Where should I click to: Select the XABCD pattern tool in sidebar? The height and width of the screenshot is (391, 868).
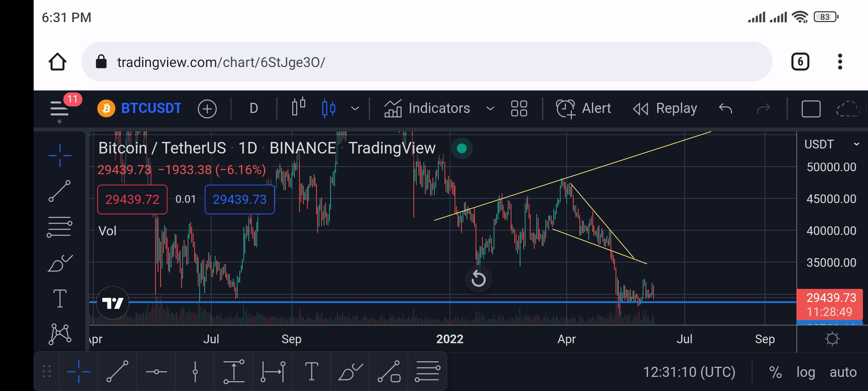coord(60,334)
